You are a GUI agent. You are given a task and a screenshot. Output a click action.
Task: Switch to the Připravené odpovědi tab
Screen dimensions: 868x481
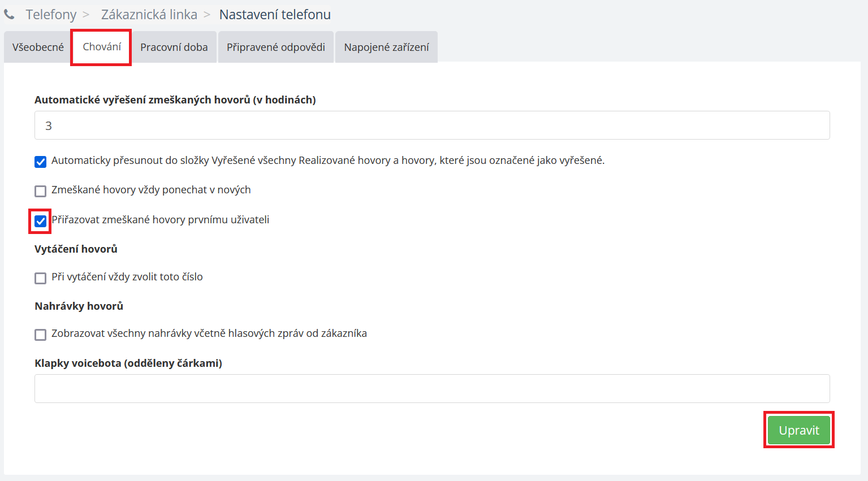point(276,47)
